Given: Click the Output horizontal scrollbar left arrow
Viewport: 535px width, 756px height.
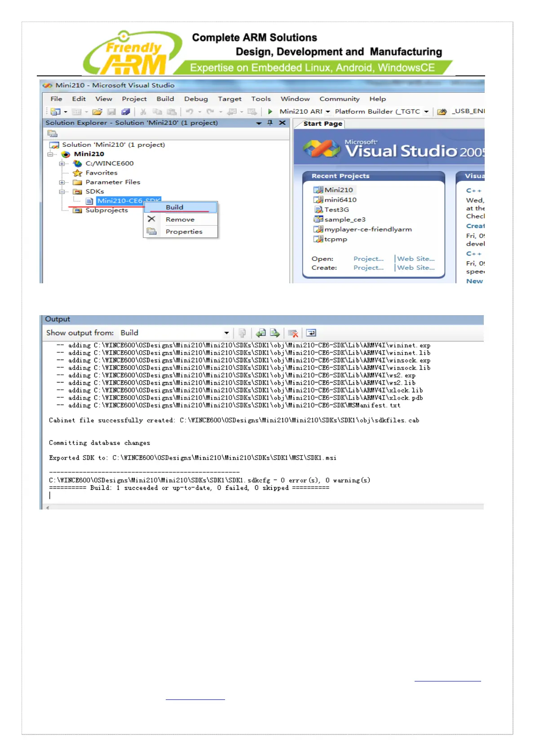Looking at the screenshot, I should click(x=47, y=507).
